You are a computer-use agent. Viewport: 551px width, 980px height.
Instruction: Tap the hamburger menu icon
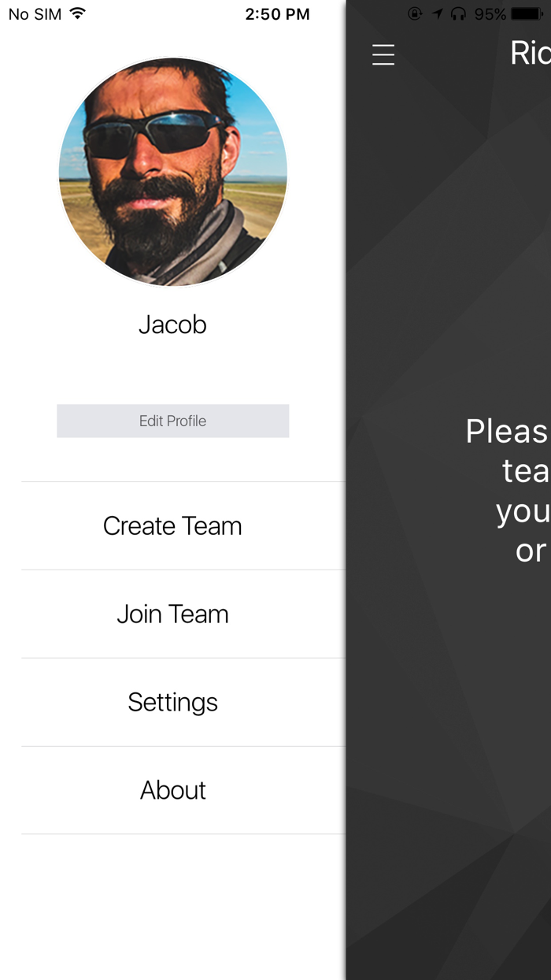(x=383, y=54)
